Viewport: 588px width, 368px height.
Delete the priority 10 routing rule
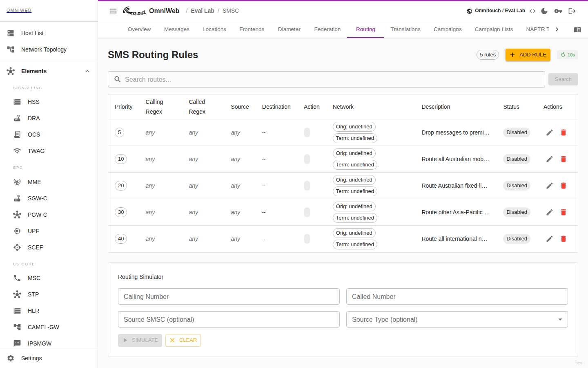[x=563, y=159]
